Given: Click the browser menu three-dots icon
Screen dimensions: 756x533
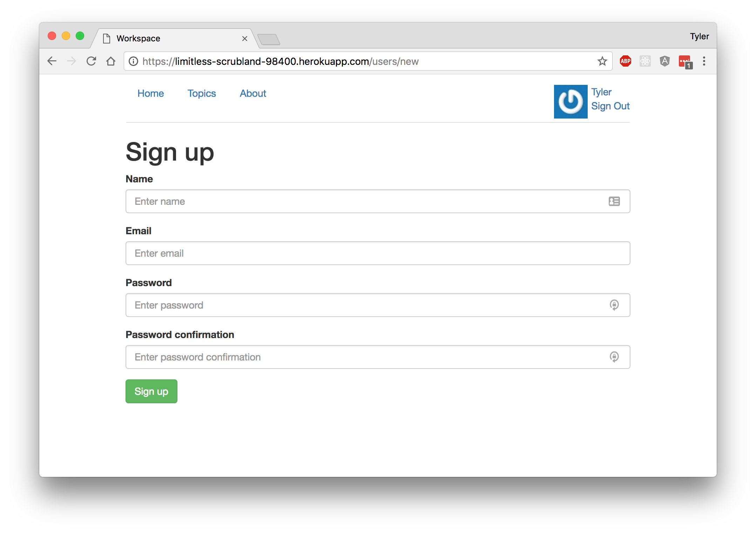Looking at the screenshot, I should click(x=705, y=61).
